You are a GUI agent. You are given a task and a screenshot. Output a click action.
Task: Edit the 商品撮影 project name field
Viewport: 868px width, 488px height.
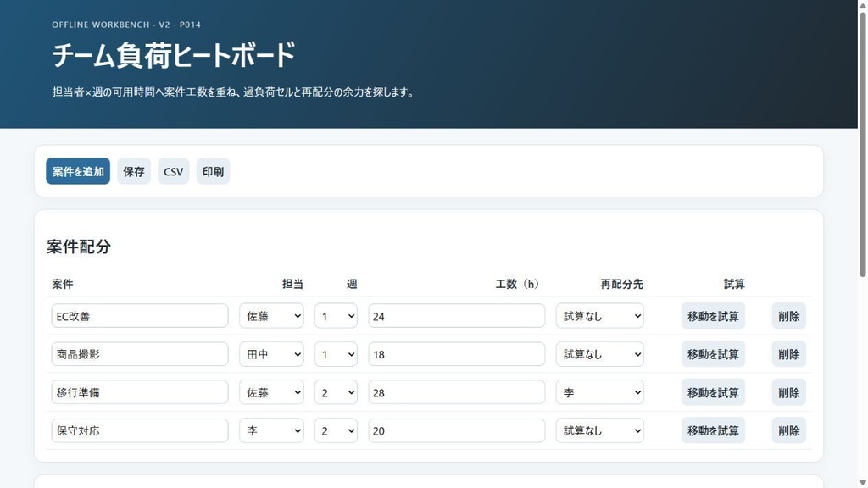140,354
